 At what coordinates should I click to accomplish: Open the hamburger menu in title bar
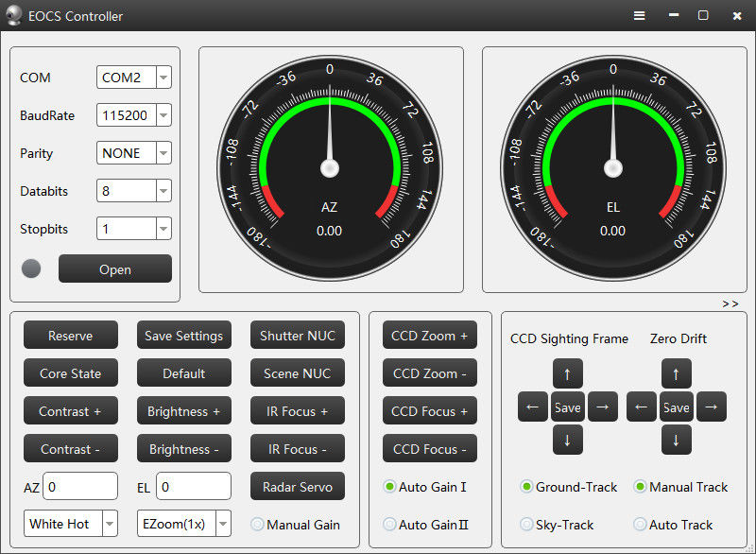point(640,16)
